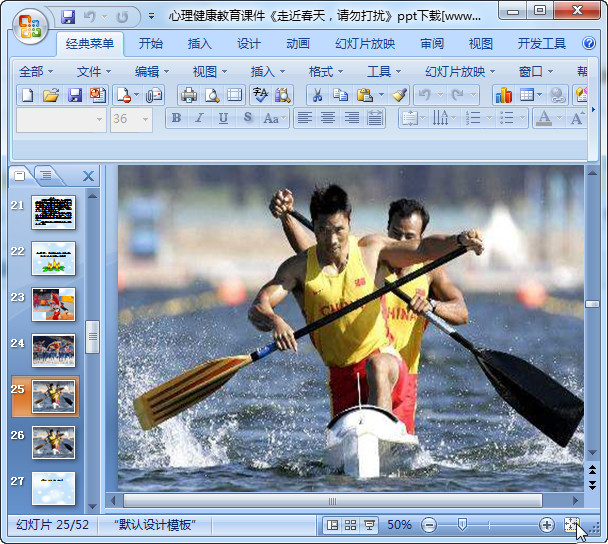The height and width of the screenshot is (544, 608).
Task: Zoom out with the minus button
Action: tap(429, 525)
